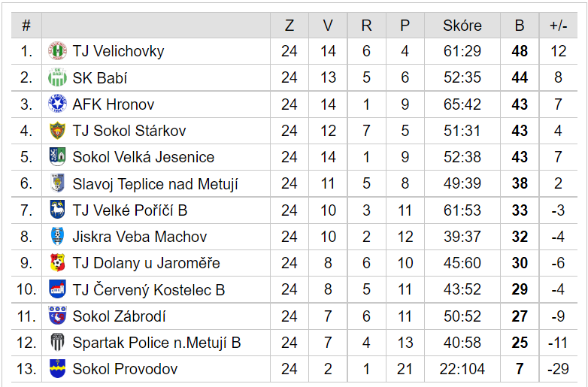Click the B points column header
This screenshot has height=387, width=588.
click(x=520, y=26)
